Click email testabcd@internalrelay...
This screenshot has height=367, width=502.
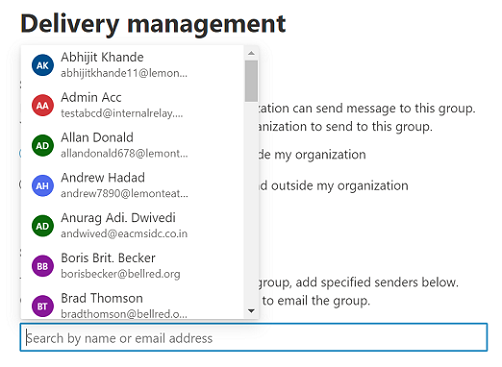coord(122,113)
